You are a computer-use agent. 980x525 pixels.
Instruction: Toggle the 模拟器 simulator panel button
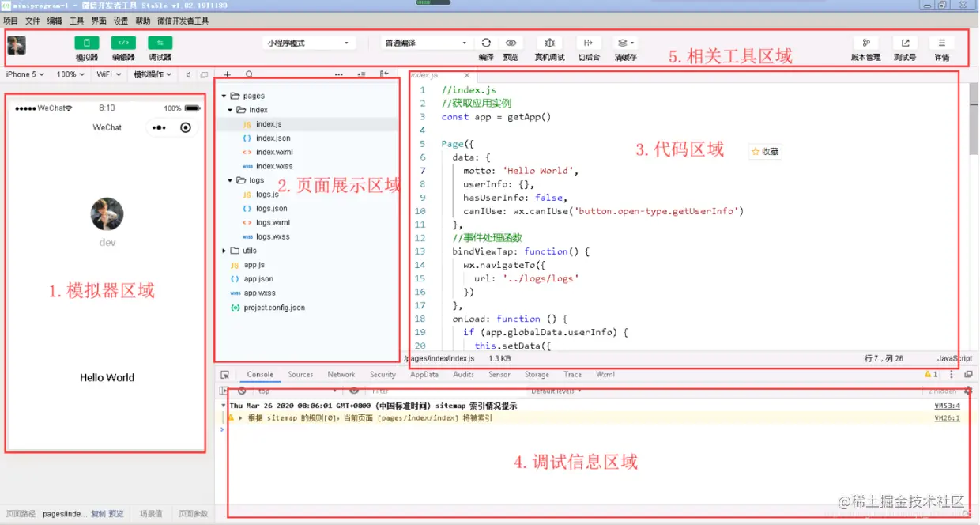coord(86,43)
